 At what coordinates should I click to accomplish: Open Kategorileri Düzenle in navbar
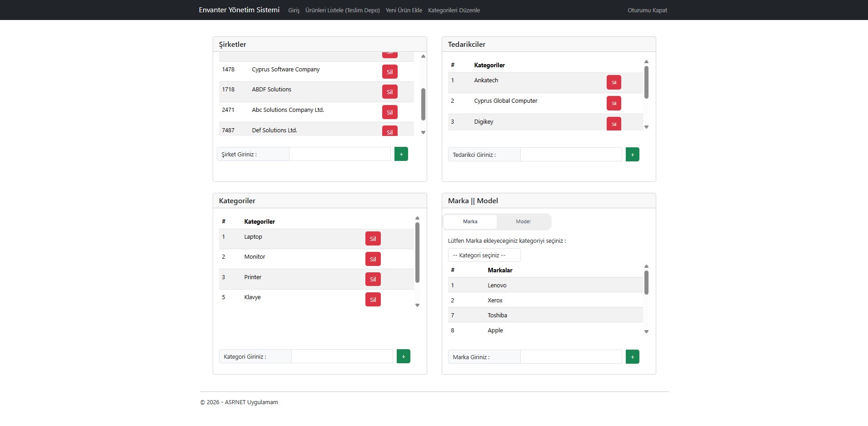tap(454, 10)
